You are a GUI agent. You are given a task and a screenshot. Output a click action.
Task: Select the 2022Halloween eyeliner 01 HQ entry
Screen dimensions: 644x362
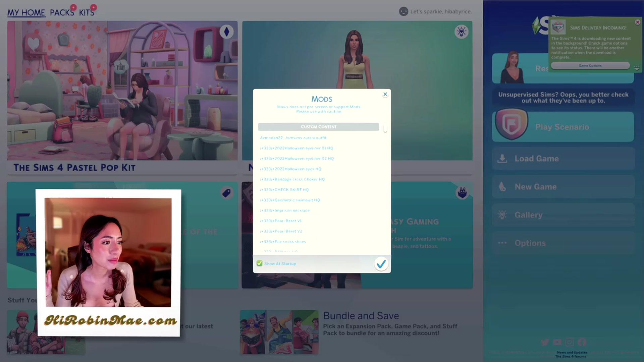pos(297,148)
